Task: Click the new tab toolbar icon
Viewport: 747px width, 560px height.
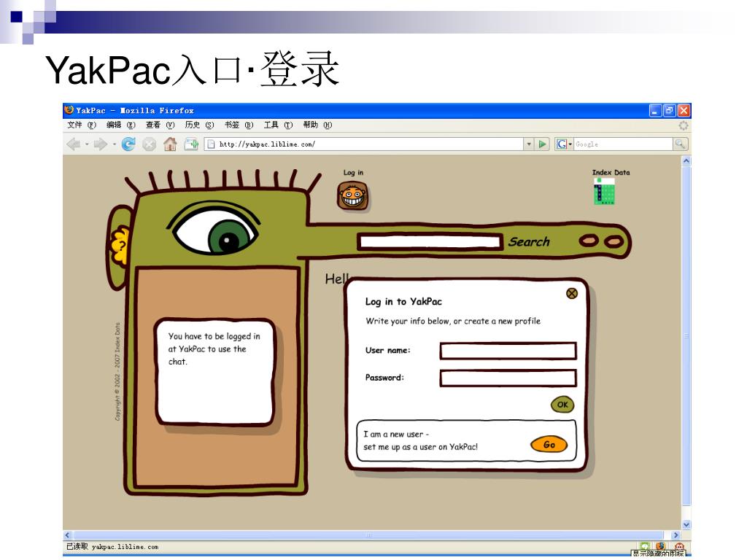Action: click(192, 144)
